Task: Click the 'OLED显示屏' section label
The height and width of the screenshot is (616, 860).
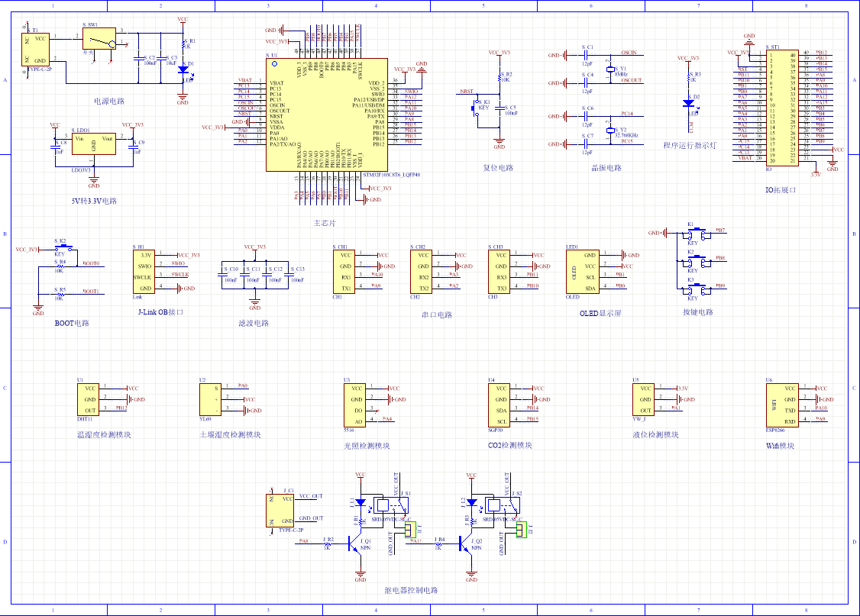Action: click(x=600, y=314)
